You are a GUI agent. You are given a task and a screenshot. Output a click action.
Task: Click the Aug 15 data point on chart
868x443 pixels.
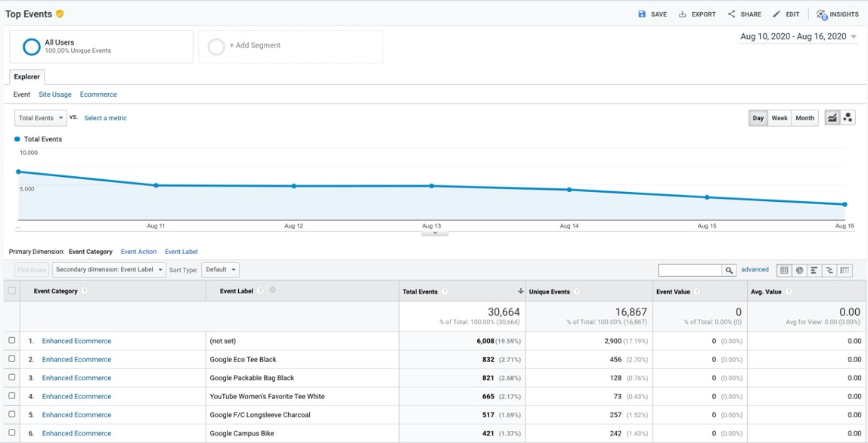707,197
